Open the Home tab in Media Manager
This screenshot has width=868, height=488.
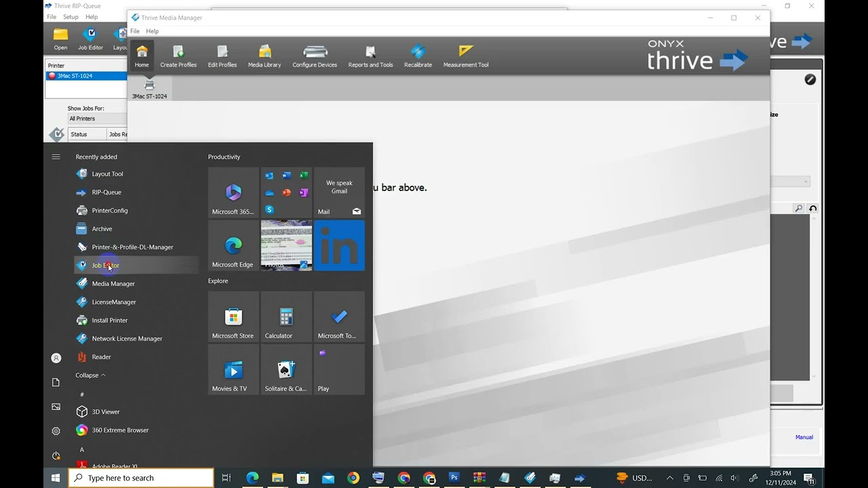(x=142, y=56)
